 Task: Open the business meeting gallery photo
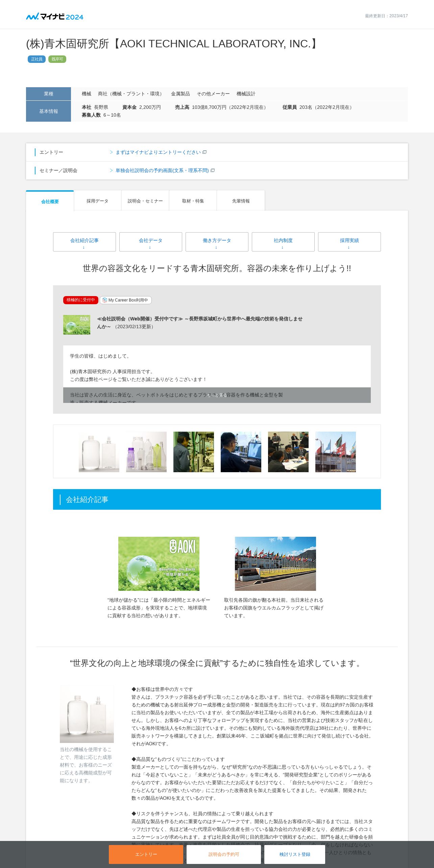tap(288, 452)
